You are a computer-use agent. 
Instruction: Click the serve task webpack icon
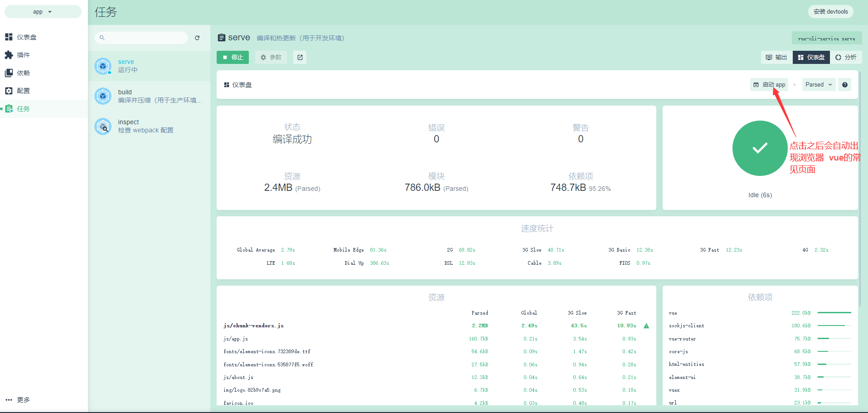click(103, 66)
